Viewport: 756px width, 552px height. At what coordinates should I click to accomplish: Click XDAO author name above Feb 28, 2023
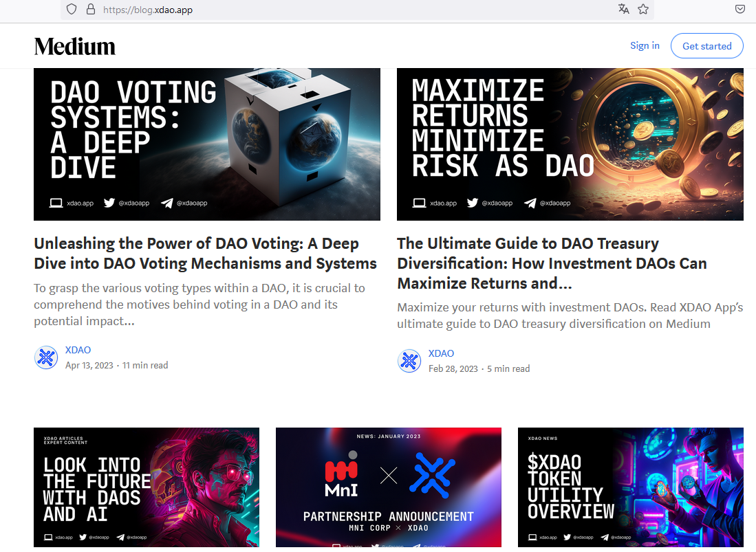click(x=441, y=353)
